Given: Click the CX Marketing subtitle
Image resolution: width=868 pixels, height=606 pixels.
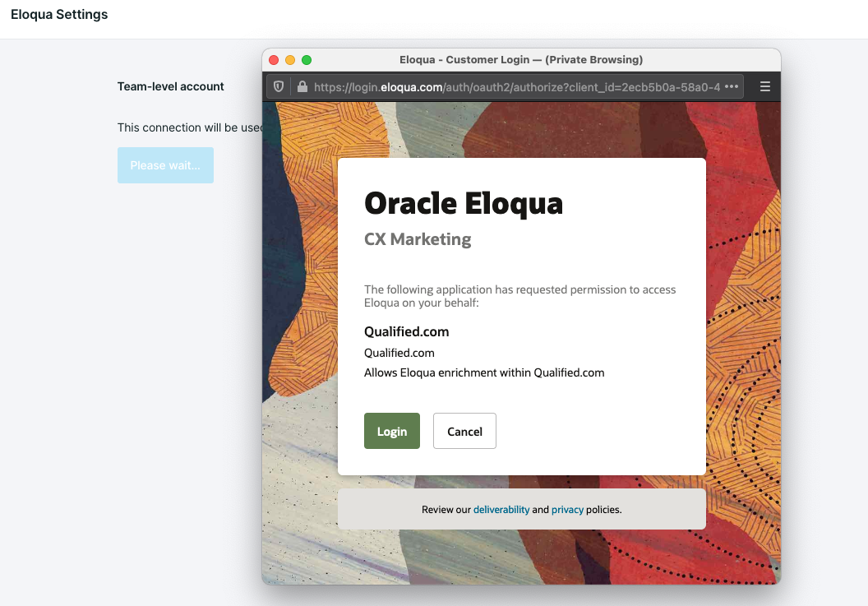Looking at the screenshot, I should point(418,238).
